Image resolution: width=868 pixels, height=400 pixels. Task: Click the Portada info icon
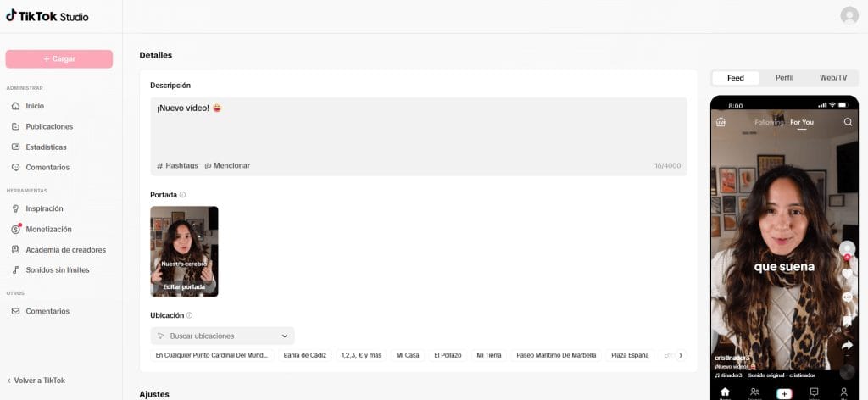tap(183, 195)
